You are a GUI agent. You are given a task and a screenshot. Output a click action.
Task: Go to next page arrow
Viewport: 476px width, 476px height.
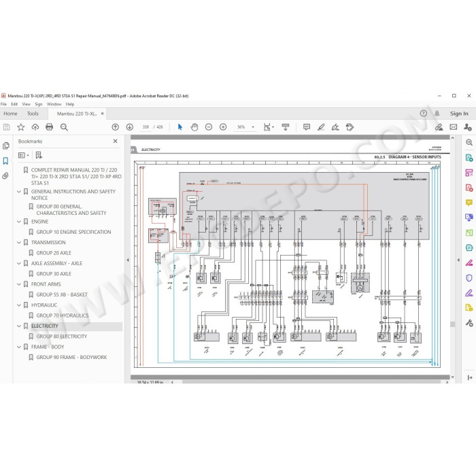point(130,127)
